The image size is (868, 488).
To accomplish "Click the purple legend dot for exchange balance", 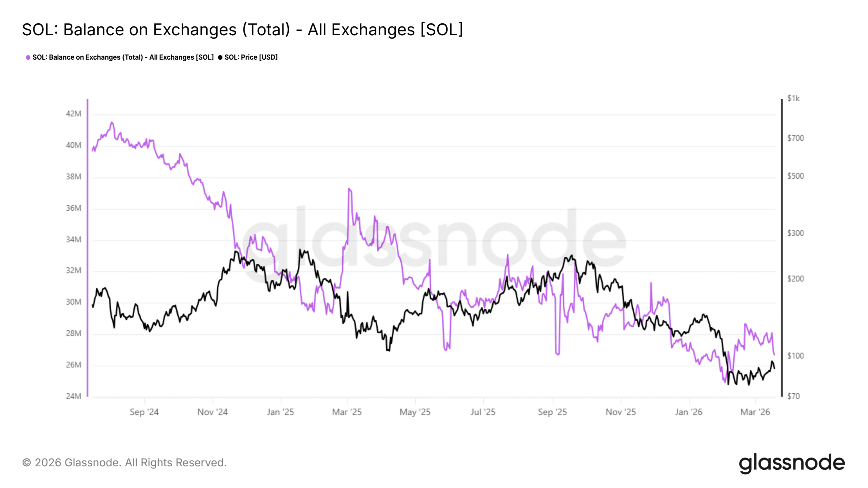I will point(28,58).
